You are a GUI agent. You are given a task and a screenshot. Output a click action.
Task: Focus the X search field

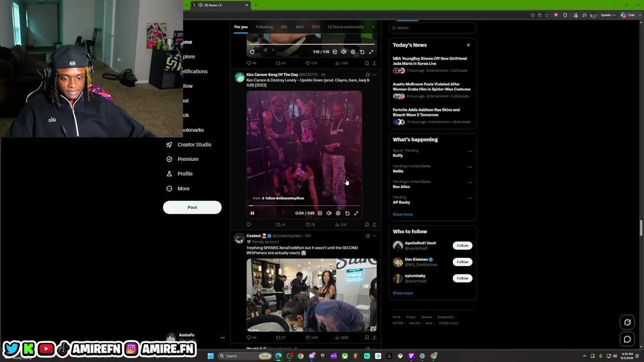(x=433, y=28)
